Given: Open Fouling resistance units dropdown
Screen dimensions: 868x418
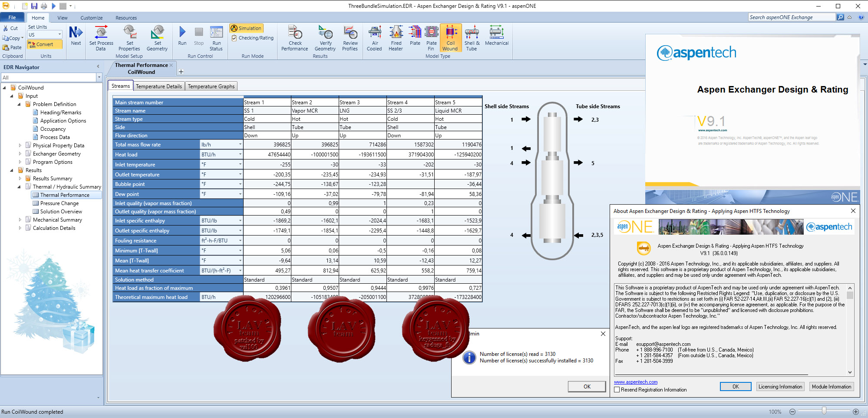Looking at the screenshot, I should coord(240,241).
